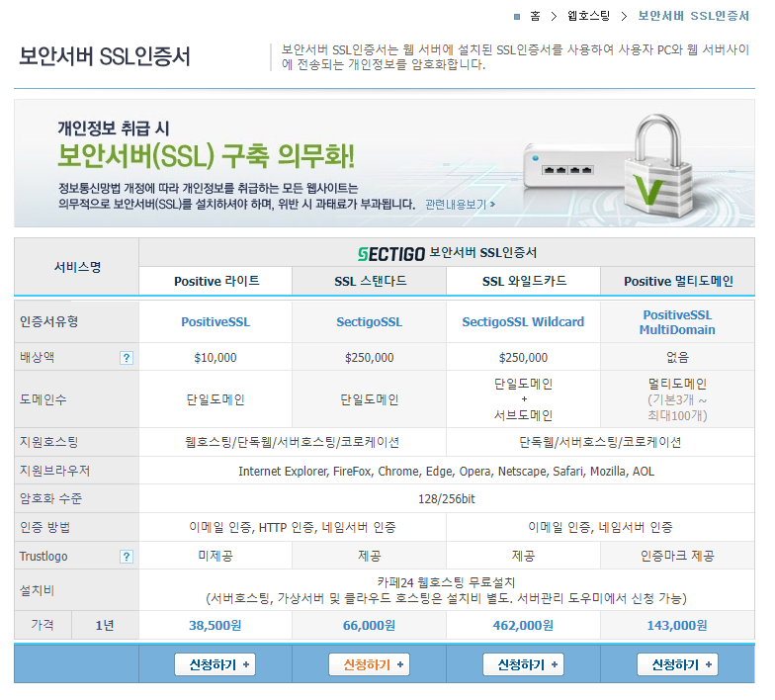
Task: Select SSL 와일드카드 column header
Action: tap(524, 281)
